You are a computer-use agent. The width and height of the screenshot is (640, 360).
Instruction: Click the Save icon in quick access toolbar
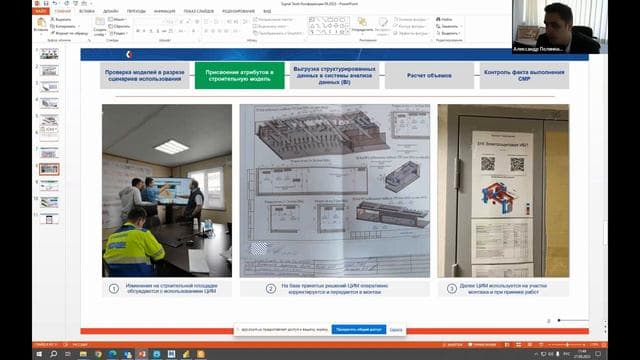click(46, 3)
